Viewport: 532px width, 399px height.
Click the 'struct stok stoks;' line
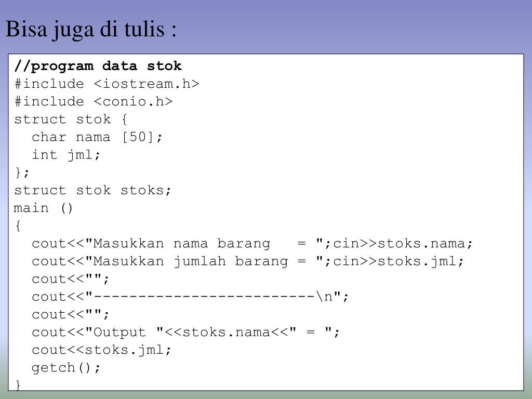tap(92, 190)
